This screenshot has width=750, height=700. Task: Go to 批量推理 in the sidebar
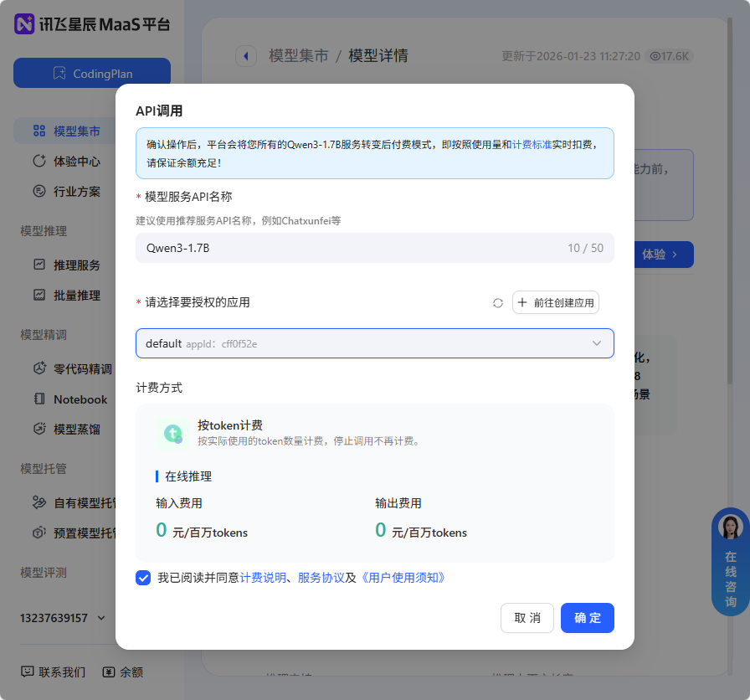click(x=77, y=295)
